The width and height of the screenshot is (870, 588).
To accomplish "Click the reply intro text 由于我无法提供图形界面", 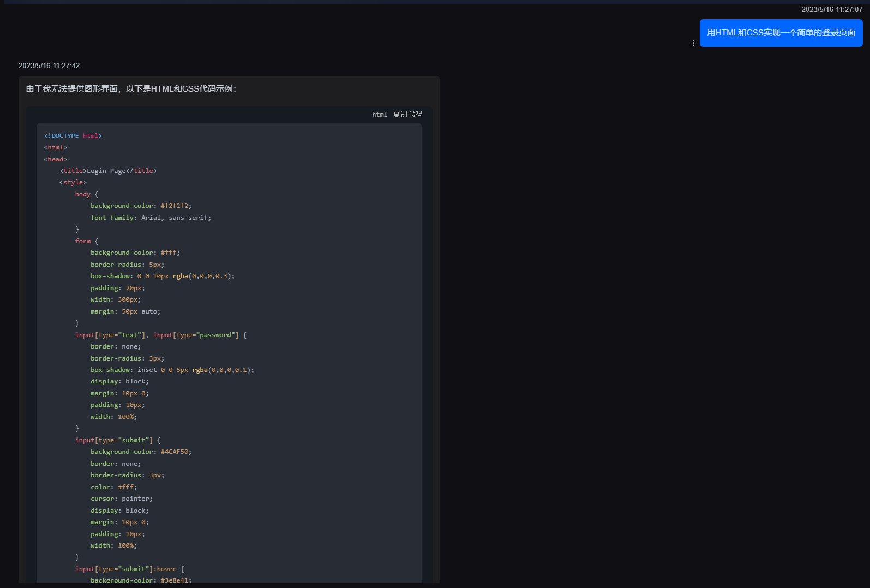I will 131,89.
